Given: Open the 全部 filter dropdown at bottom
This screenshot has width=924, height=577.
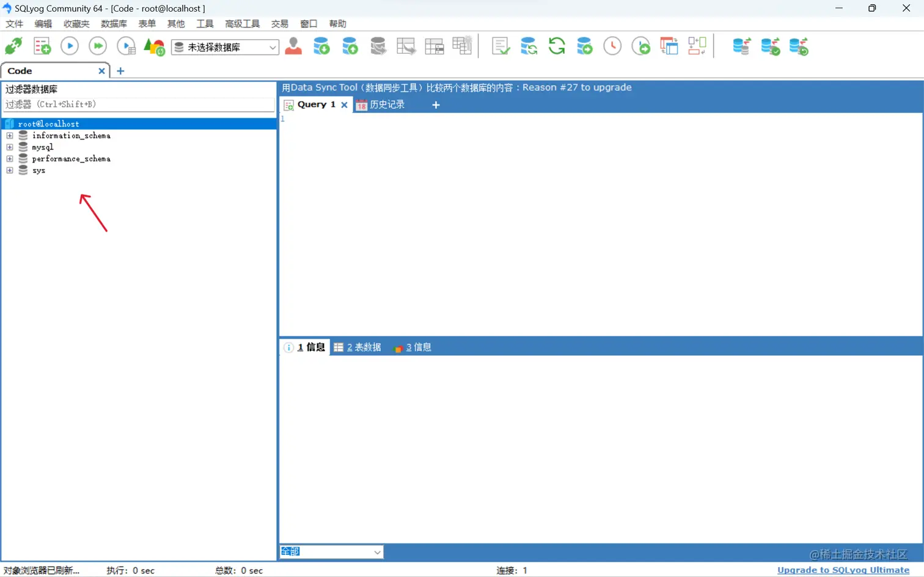Looking at the screenshot, I should [x=332, y=552].
